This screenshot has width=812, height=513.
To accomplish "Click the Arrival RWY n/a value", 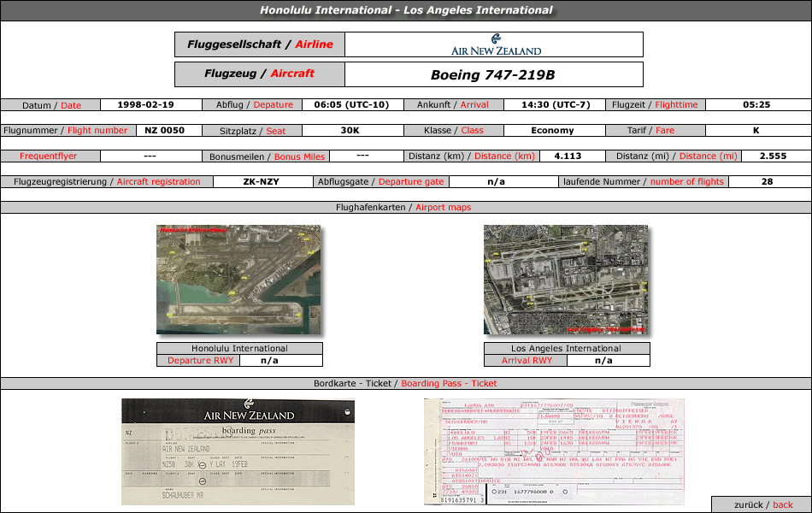I will [603, 361].
